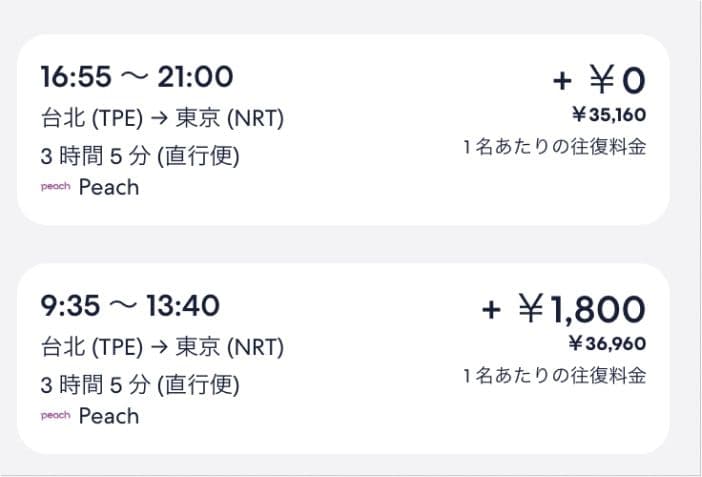Click the Peach logo on the 9:35 flight
Screen dimensions: 702x477
pos(55,416)
